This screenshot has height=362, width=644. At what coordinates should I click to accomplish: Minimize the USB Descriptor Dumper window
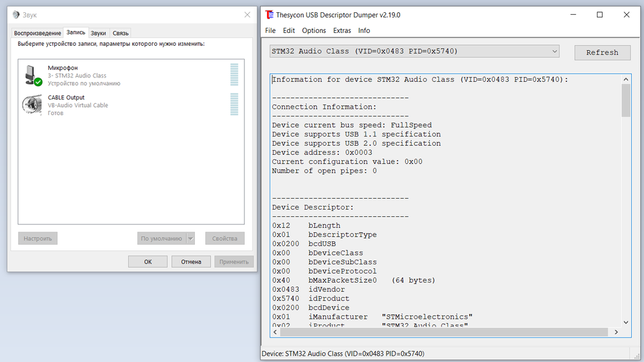pyautogui.click(x=574, y=15)
